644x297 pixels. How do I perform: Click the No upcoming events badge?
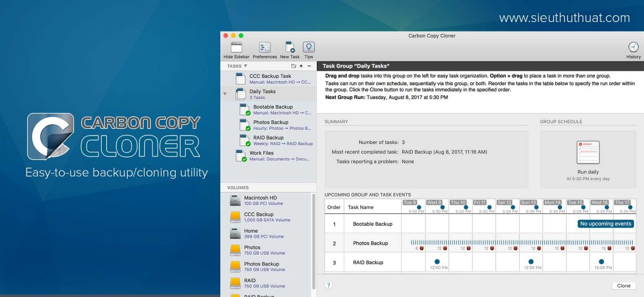pyautogui.click(x=606, y=224)
